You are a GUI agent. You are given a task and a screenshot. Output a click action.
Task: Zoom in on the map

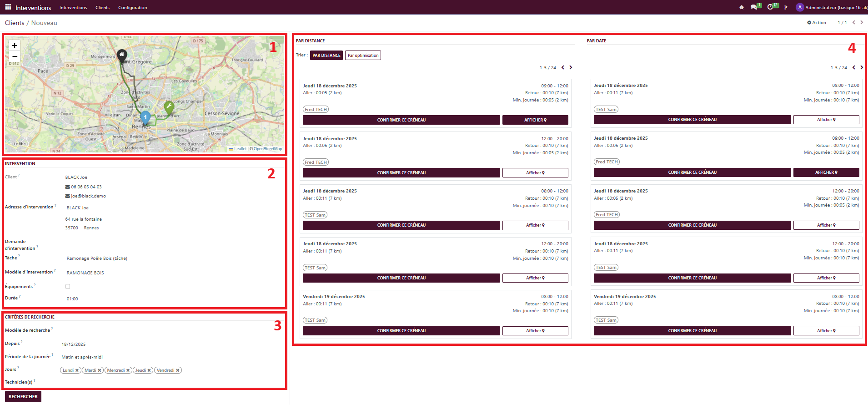[x=15, y=46]
